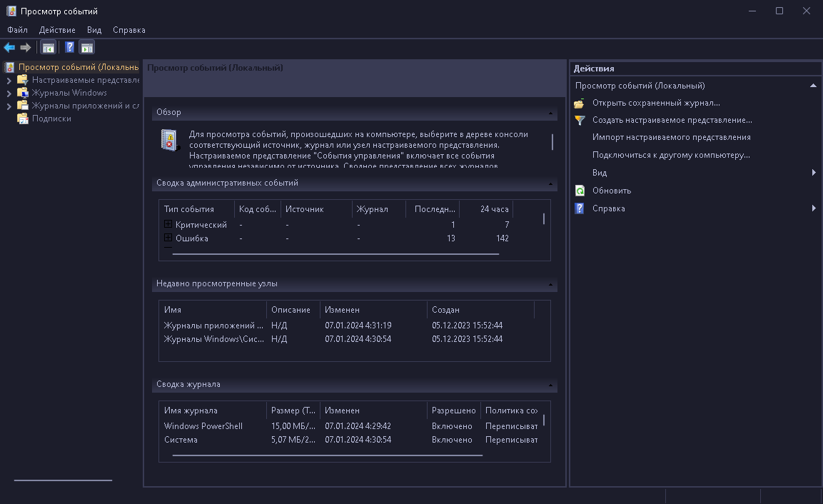This screenshot has height=504, width=823.
Task: Select Подписки in the console tree
Action: tap(51, 119)
